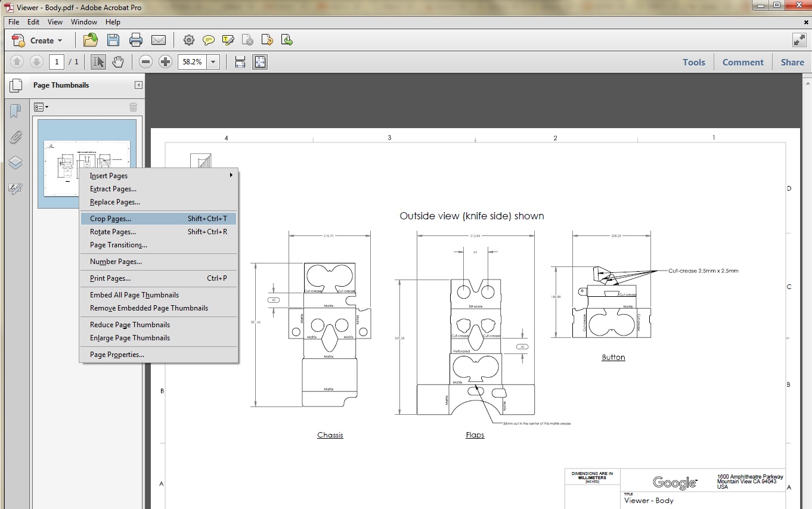Open the Edit menu
The image size is (812, 509).
coord(33,22)
